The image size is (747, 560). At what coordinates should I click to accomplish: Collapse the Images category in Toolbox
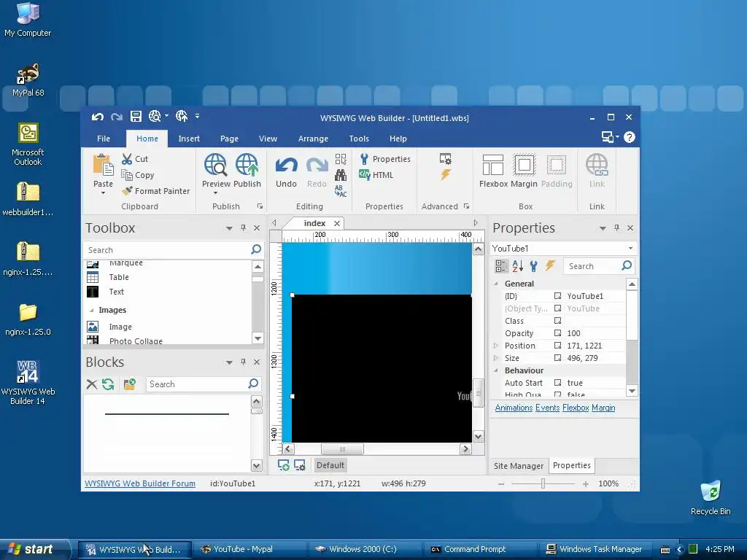[x=91, y=310]
